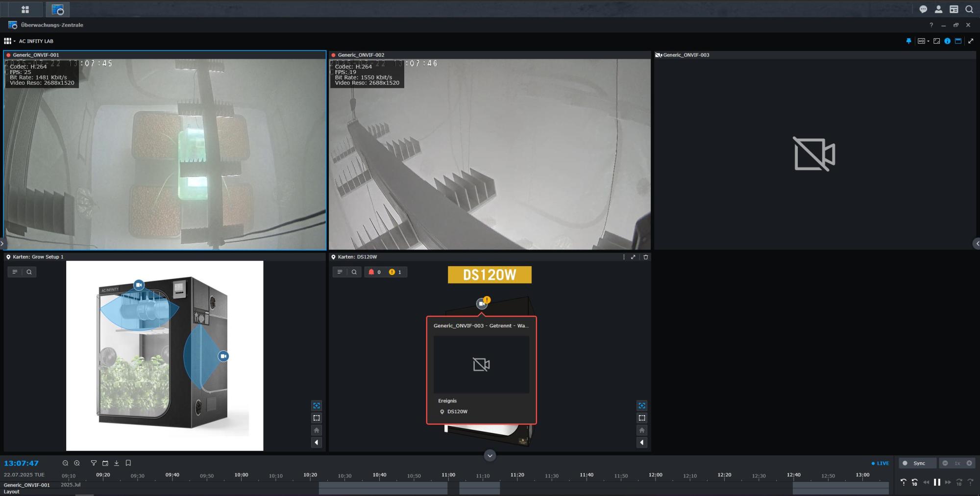Open the DSM widgets panel icon
980x496 pixels.
coord(954,9)
